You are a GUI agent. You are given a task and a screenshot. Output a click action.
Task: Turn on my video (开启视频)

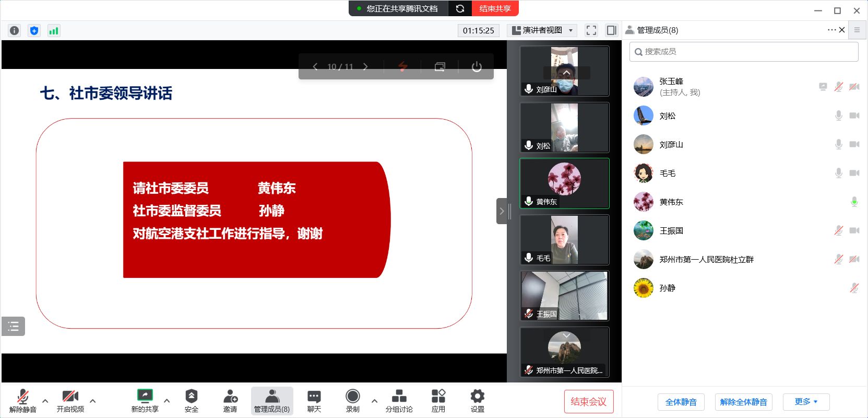click(x=70, y=400)
